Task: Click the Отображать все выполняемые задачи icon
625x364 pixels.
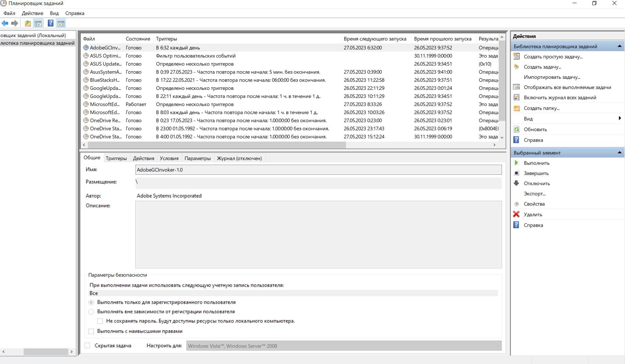Action: pos(517,87)
